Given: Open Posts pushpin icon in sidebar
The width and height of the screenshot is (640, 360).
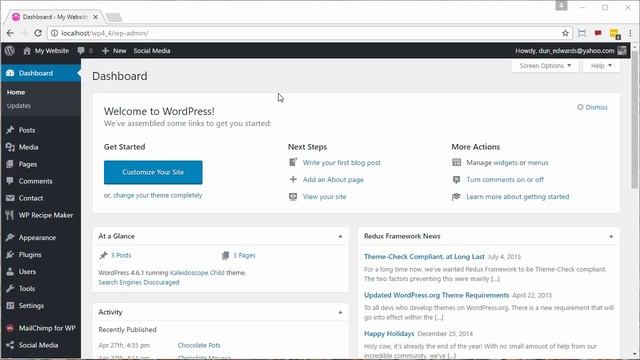Looking at the screenshot, I should click(x=10, y=130).
